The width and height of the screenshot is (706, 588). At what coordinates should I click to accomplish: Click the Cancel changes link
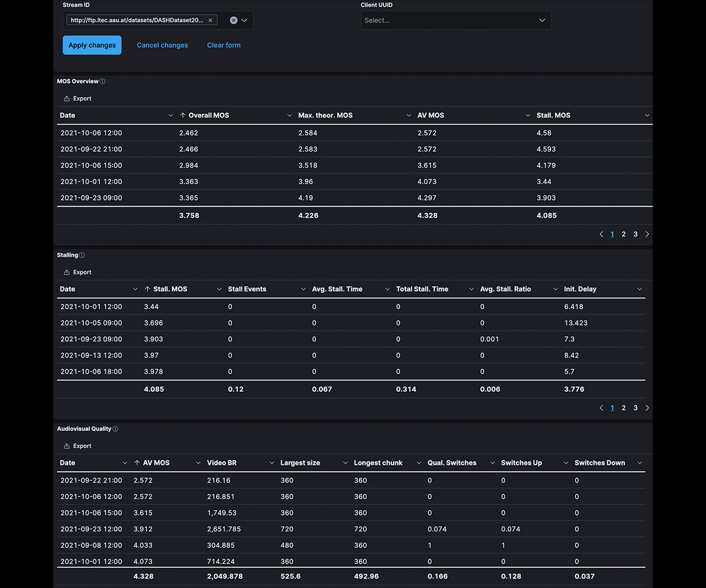[x=162, y=45]
